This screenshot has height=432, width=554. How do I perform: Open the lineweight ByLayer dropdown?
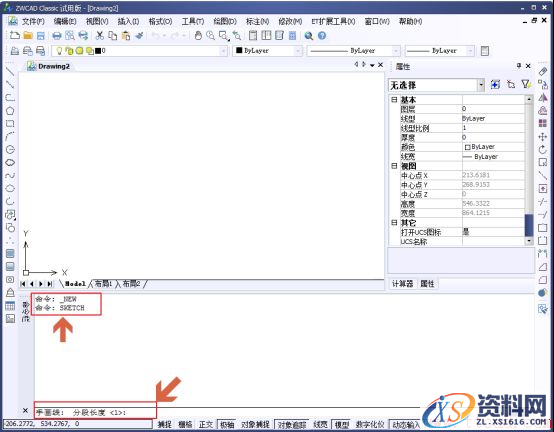[470, 51]
